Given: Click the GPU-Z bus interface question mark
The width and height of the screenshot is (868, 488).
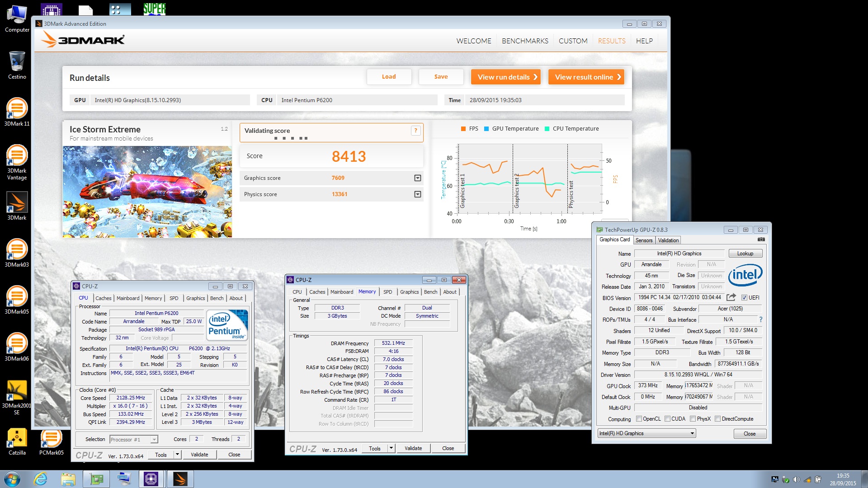Looking at the screenshot, I should 761,319.
